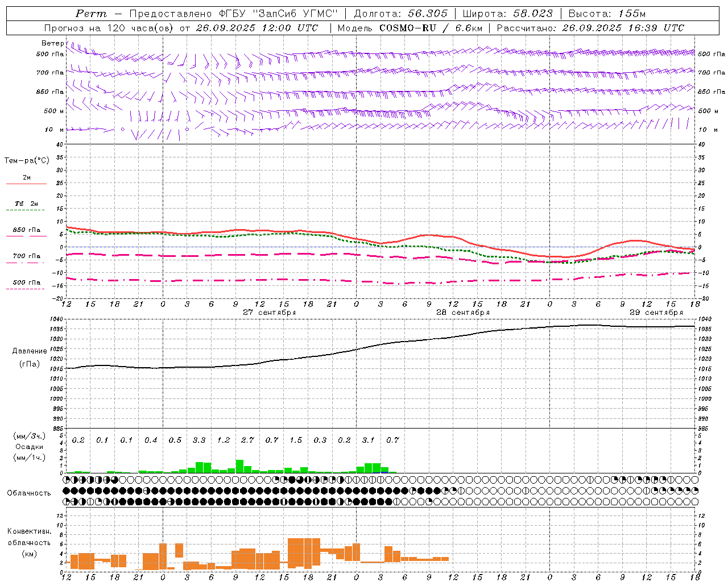Screen dimensions: 728x582
Task: Click the "(мм/1ч.)" hourly precipitation unit label
Action: coord(30,458)
